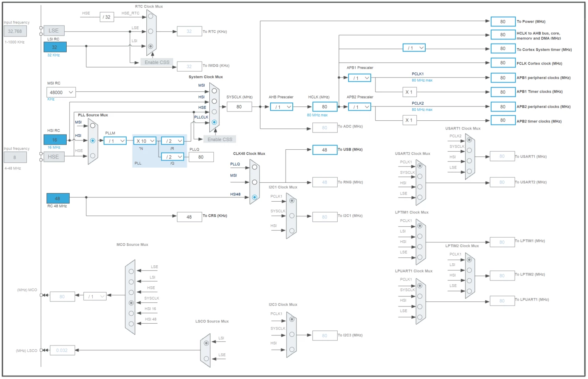
Task: Click the MCO output 80 value box
Action: coord(62,296)
